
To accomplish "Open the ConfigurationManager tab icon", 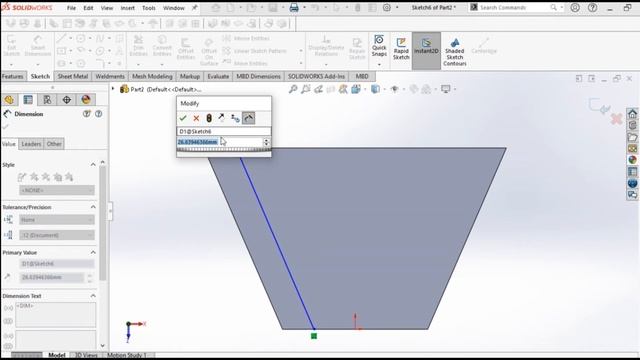I will coord(47,100).
